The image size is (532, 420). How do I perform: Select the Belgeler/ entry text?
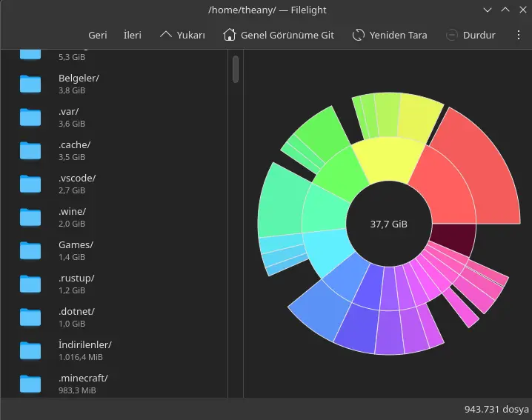(79, 78)
